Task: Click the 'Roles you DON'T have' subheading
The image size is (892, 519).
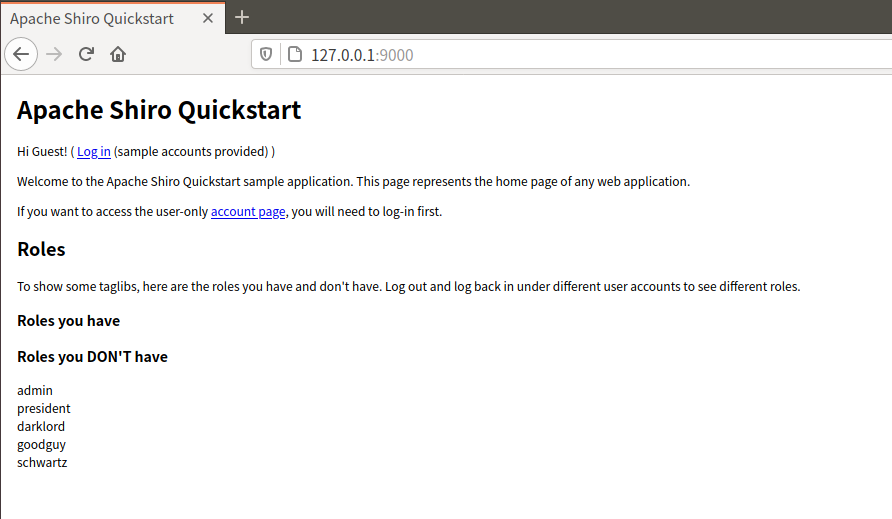Action: [x=92, y=357]
